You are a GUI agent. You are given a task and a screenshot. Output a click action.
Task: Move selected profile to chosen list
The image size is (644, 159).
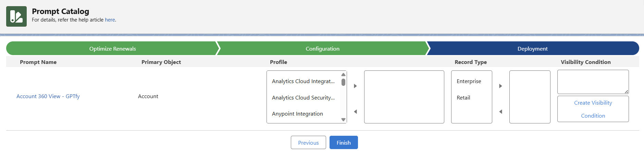(355, 86)
